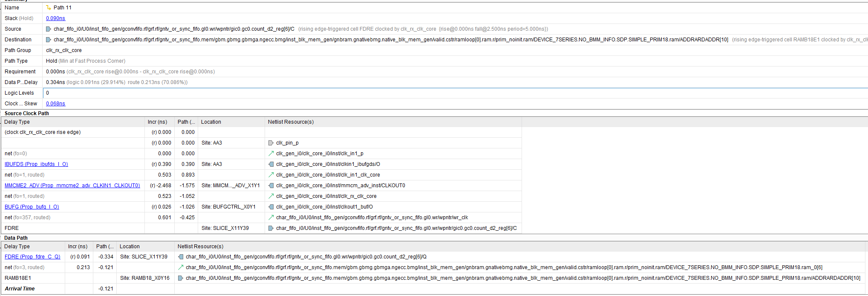This screenshot has width=868, height=296.
Task: Open FDRE (Prop_fdre_C_Q) delay link
Action: click(x=32, y=257)
